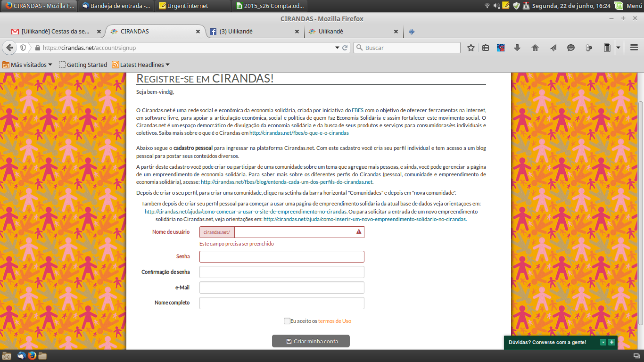The height and width of the screenshot is (362, 644).
Task: Go back with the browser back arrow
Action: (x=9, y=48)
